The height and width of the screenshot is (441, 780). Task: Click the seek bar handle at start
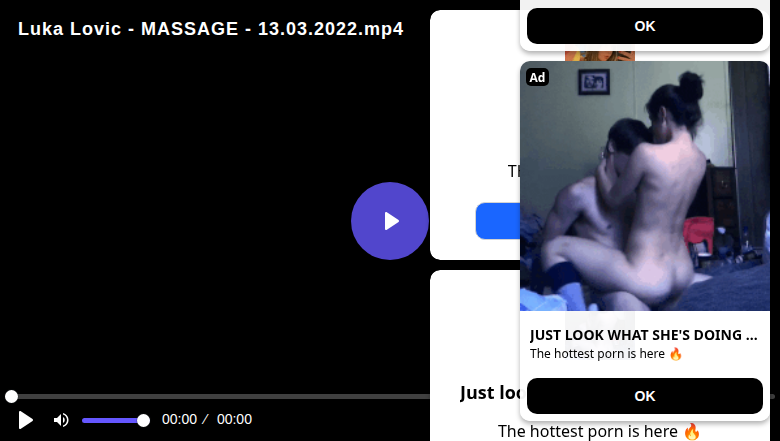[11, 397]
